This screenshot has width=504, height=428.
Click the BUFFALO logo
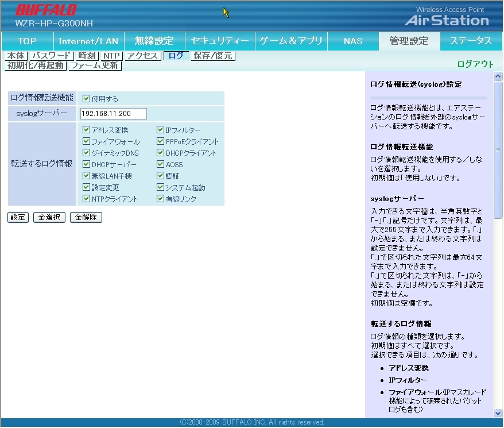pyautogui.click(x=46, y=10)
